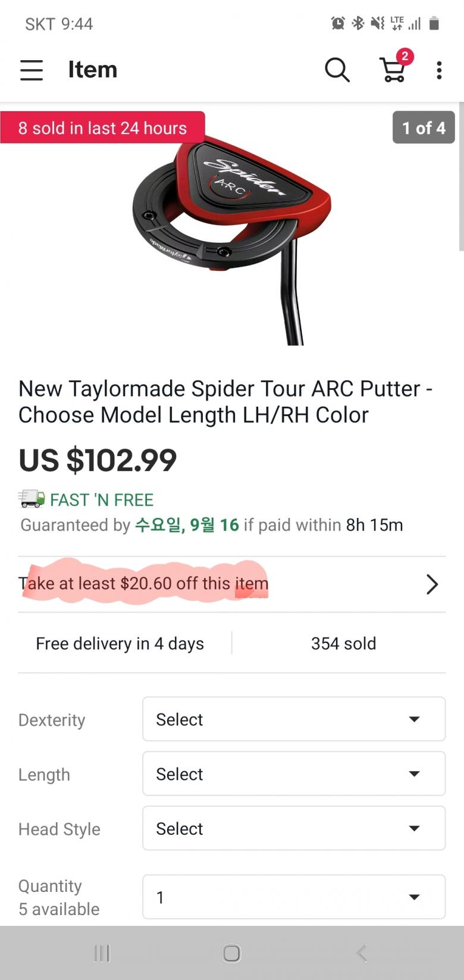Tap the '354 sold' label
This screenshot has height=980, width=464.
(x=343, y=644)
